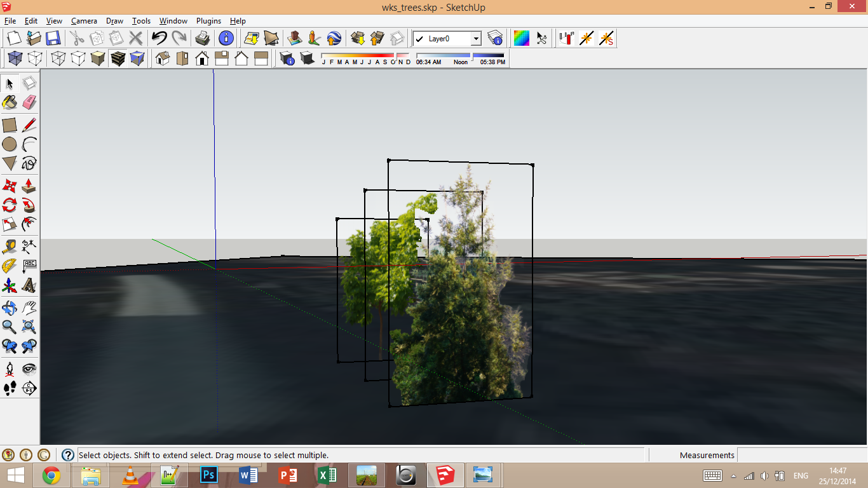Activate the Axes tool

click(x=10, y=286)
